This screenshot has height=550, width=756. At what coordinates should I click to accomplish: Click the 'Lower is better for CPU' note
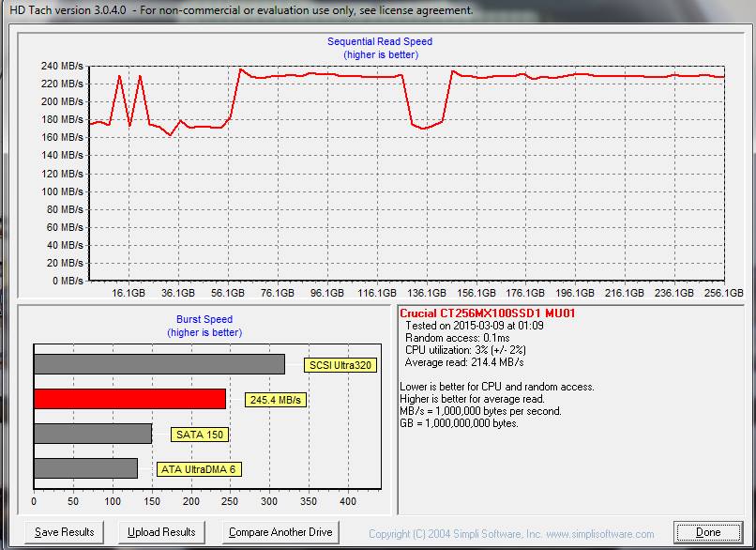pos(497,387)
